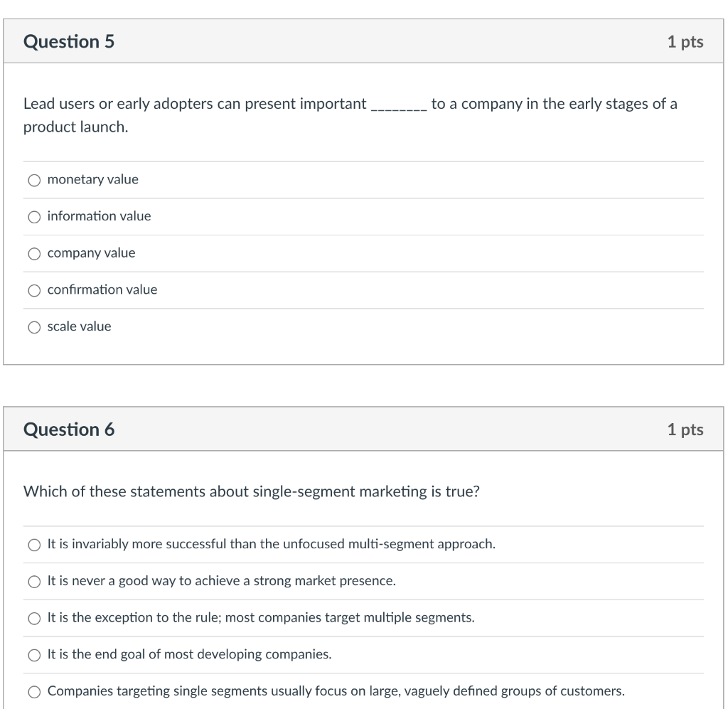Click the 'information value' answer text label
728x709 pixels.
click(x=99, y=217)
